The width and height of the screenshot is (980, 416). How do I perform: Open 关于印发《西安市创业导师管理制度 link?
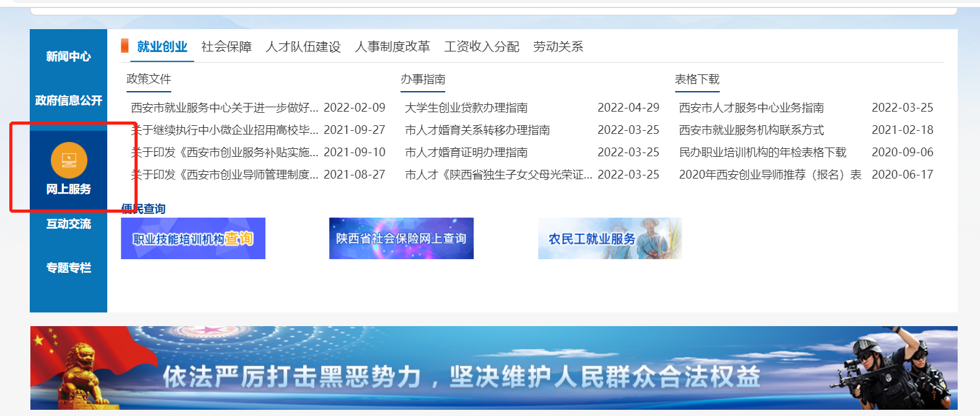click(x=224, y=175)
